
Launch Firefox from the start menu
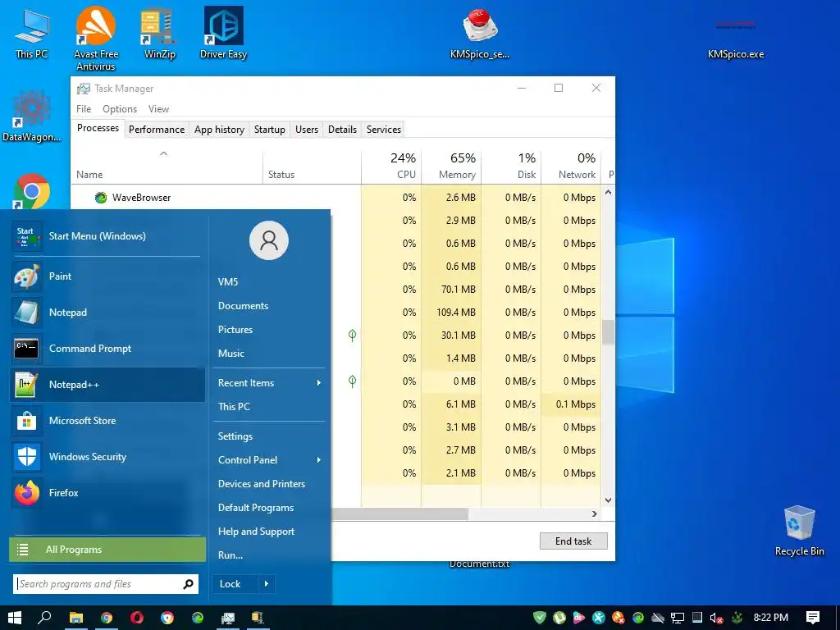click(x=107, y=493)
